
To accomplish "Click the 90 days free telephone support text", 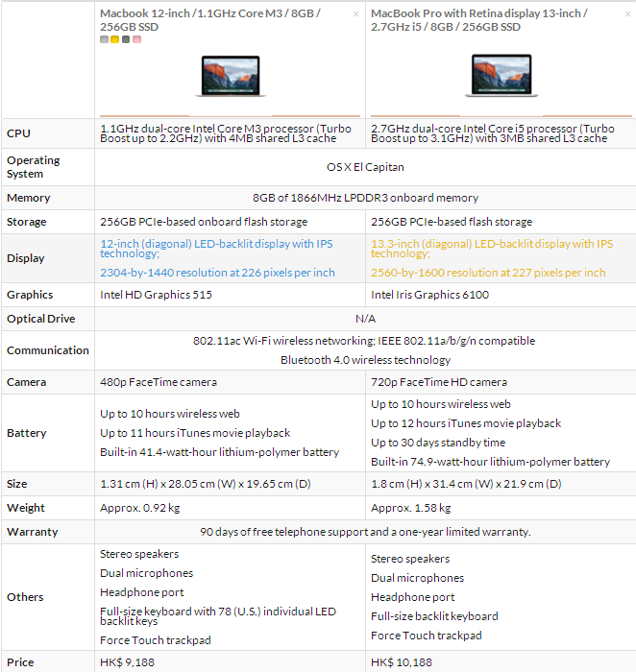I will click(x=365, y=532).
